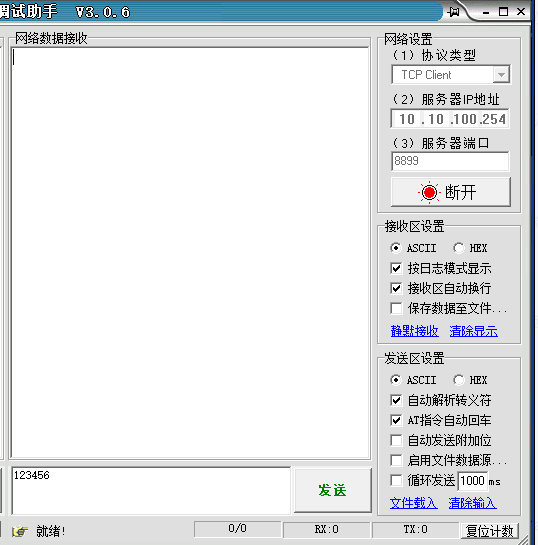
Task: Click the 复位计数 reset counter button
Action: click(490, 531)
